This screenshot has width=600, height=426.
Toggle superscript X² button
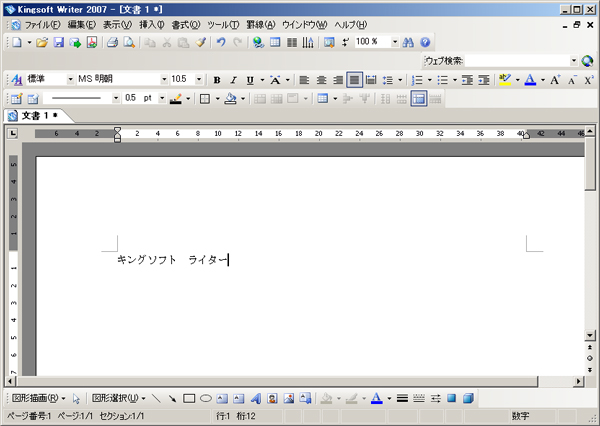point(589,80)
